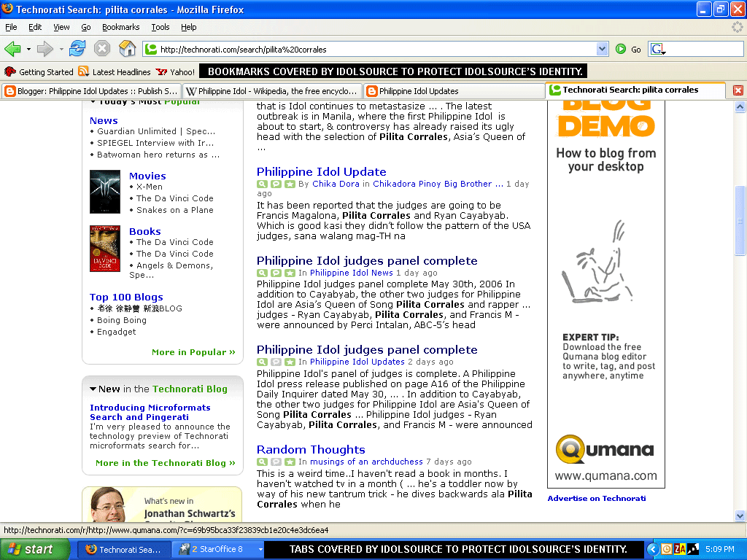The image size is (747, 560).
Task: Click the ZoneAlarm tray icon
Action: [680, 549]
